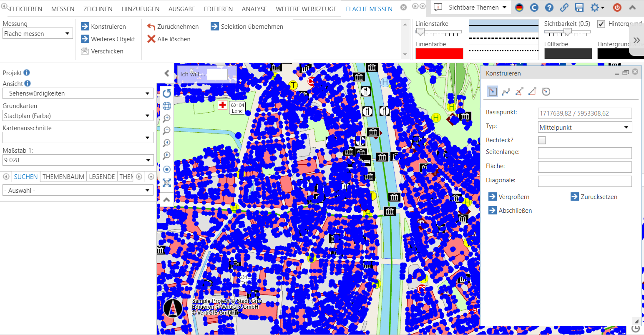Open the Grundkarten Stadtplan (Farbe) dropdown
Image resolution: width=644 pixels, height=335 pixels.
click(x=78, y=116)
